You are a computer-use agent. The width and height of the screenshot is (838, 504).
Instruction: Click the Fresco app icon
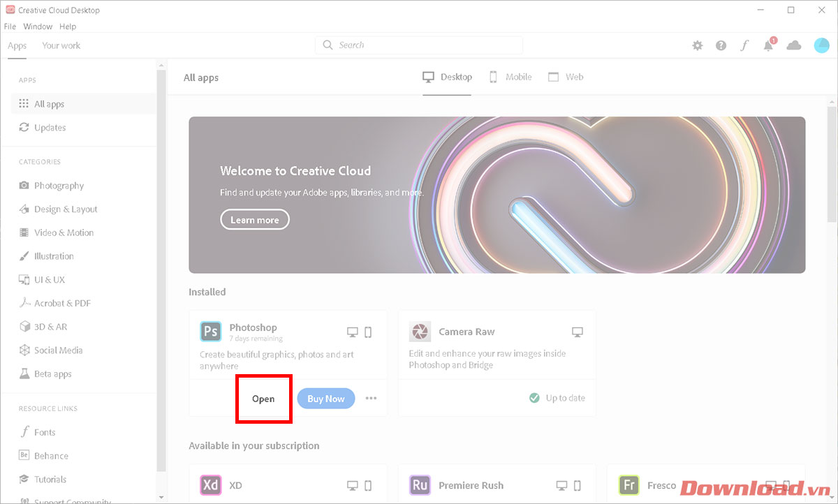coord(629,485)
